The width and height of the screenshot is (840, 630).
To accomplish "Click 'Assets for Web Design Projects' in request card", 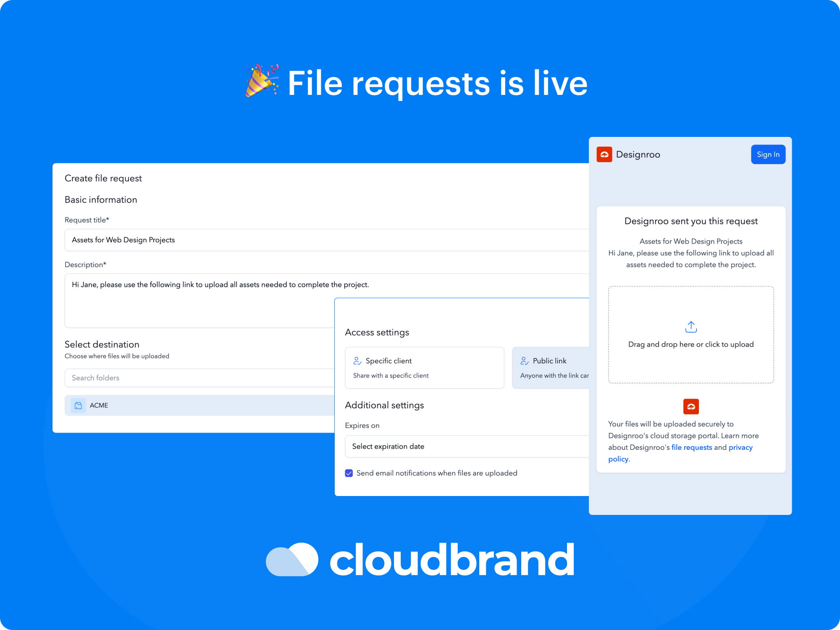I will click(x=691, y=241).
